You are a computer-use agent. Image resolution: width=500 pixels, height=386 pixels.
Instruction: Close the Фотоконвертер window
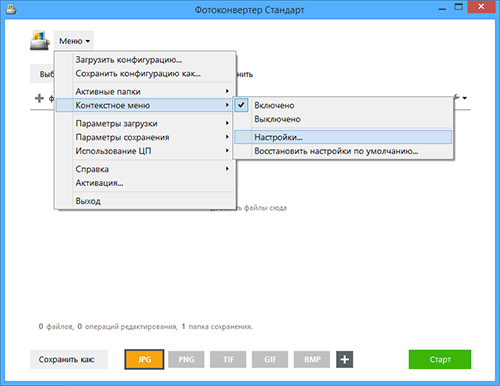[481, 7]
